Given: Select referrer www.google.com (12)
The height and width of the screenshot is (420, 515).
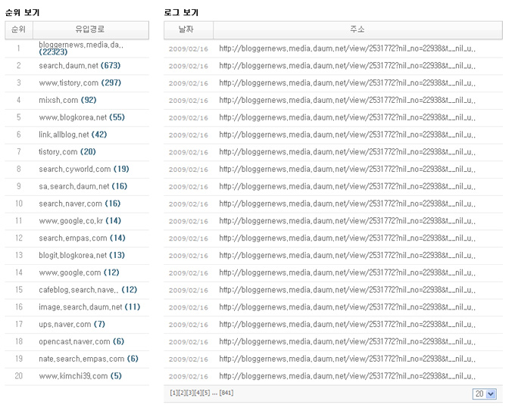Looking at the screenshot, I should tap(79, 272).
